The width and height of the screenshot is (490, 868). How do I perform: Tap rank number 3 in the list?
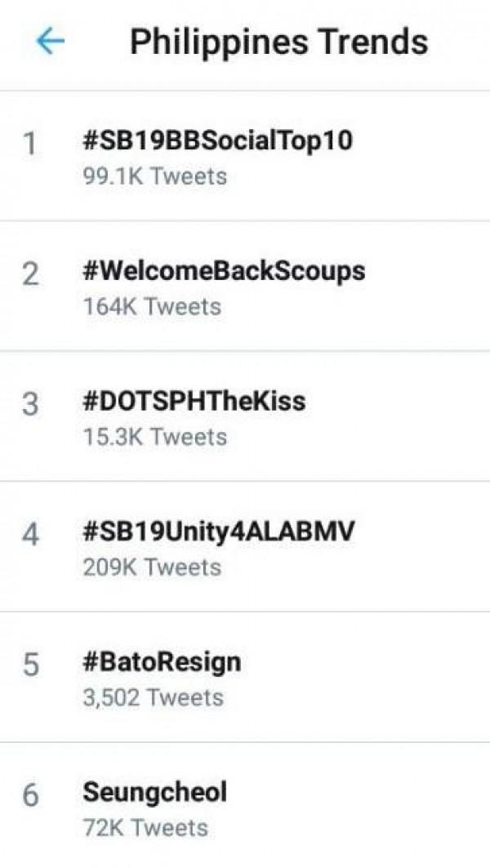[x=30, y=405]
